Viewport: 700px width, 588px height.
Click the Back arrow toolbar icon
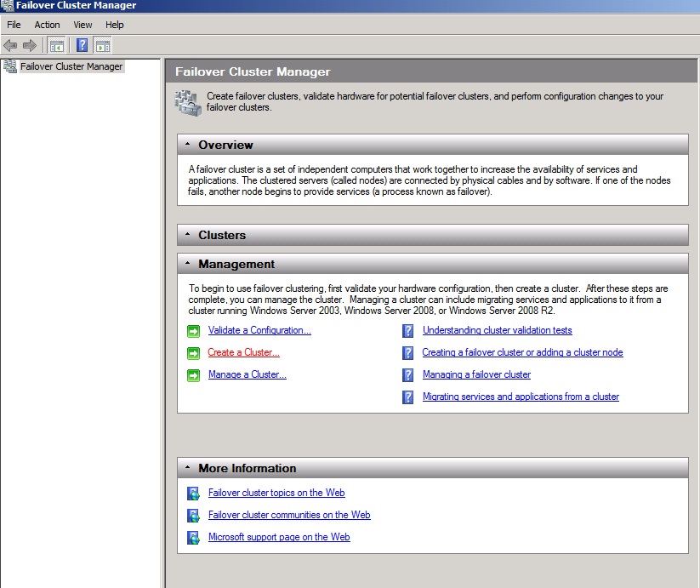[x=10, y=45]
